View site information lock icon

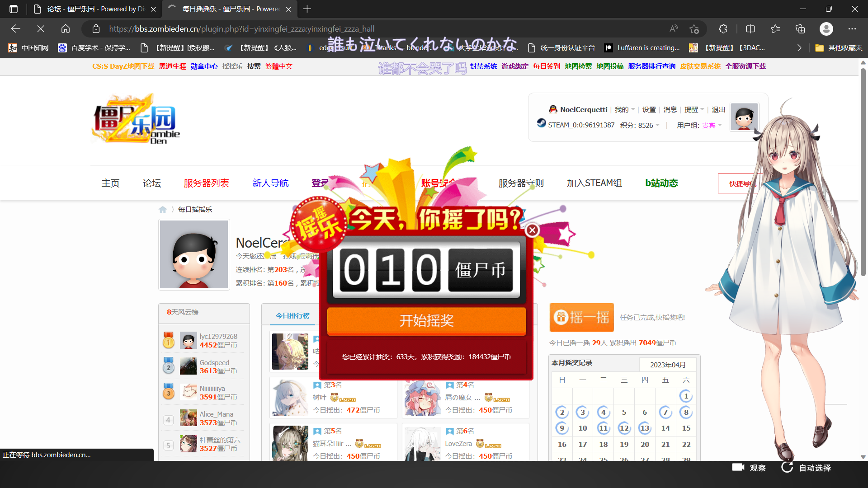coord(96,29)
